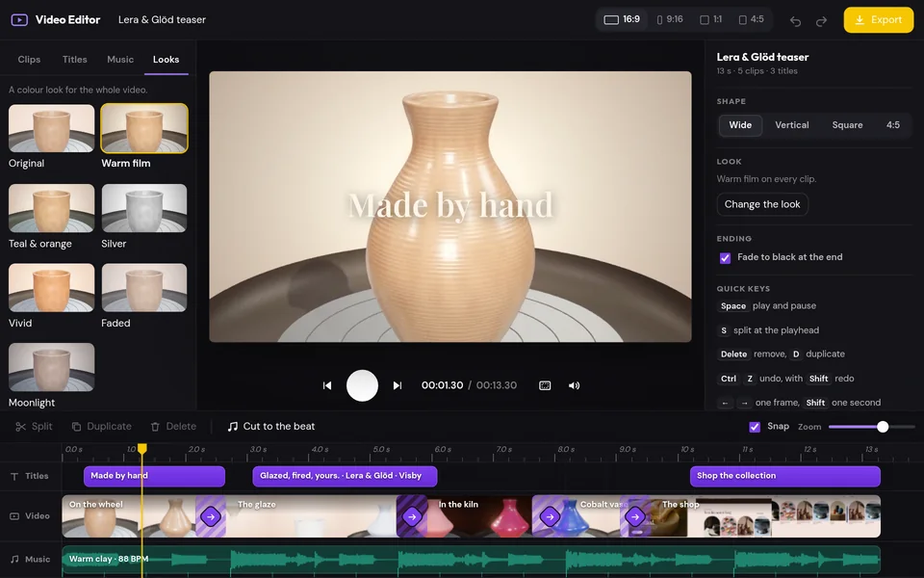Viewport: 924px width, 578px height.
Task: Open the Looks tab
Action: click(x=167, y=60)
